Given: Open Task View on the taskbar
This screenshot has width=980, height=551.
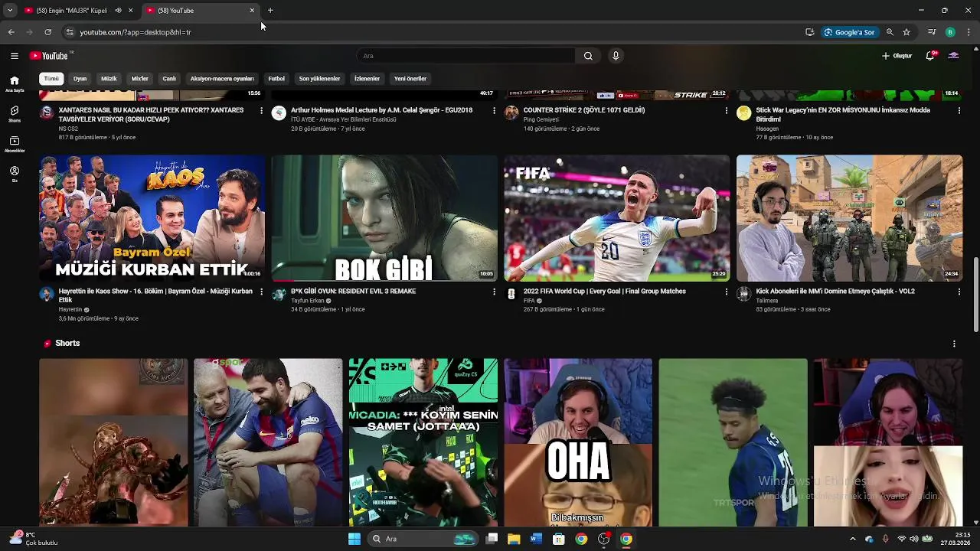Looking at the screenshot, I should pos(492,539).
